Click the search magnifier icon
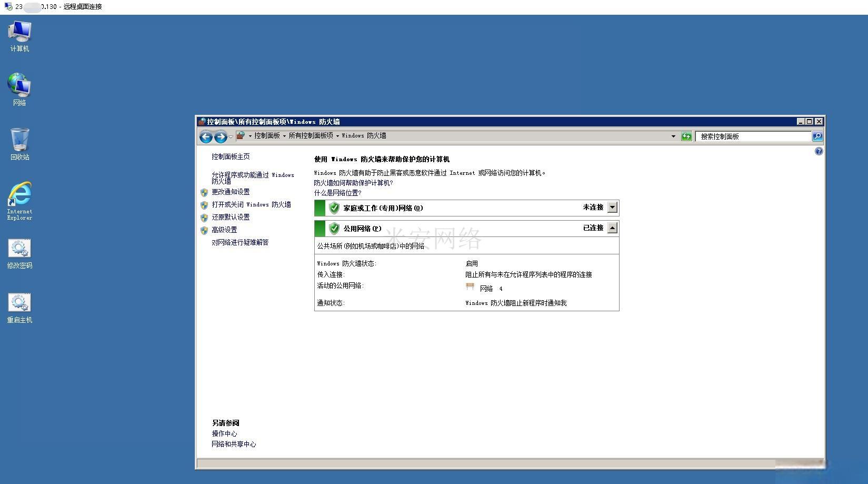Screen dimensions: 868x484 pyautogui.click(x=817, y=136)
